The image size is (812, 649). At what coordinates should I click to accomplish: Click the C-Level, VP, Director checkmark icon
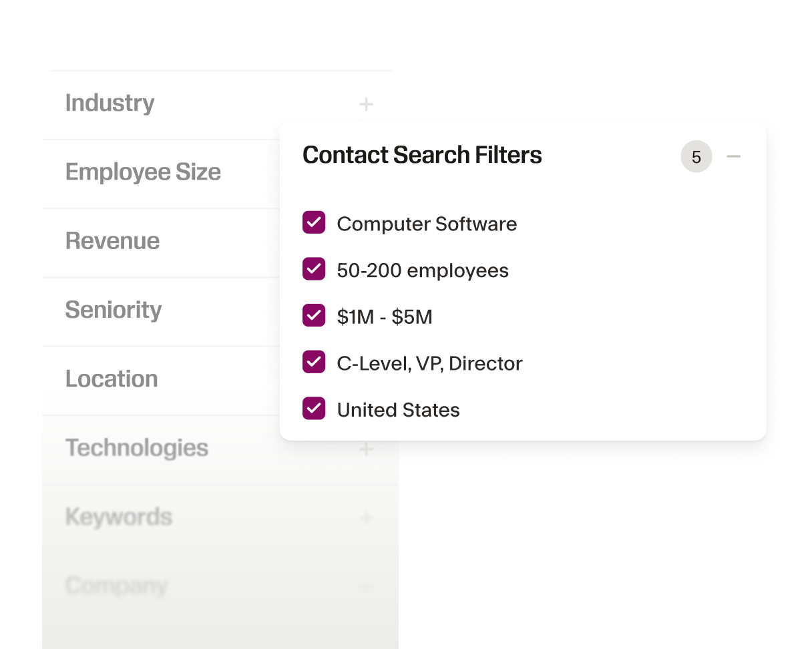point(314,362)
